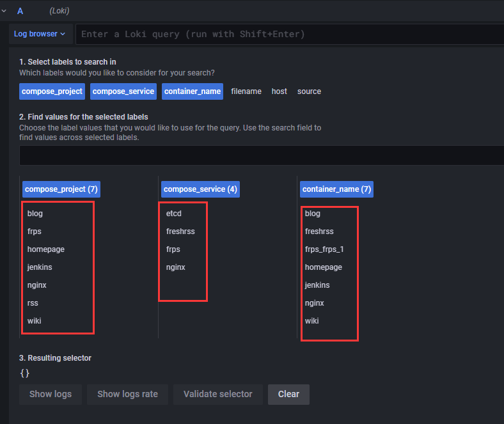Image resolution: width=504 pixels, height=424 pixels.
Task: Toggle the compose_service label chip
Action: tap(123, 91)
